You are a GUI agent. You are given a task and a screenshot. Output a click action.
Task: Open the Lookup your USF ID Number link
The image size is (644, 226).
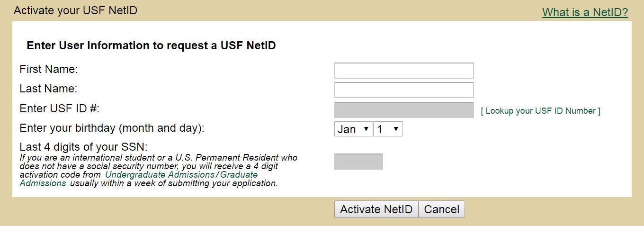click(540, 111)
